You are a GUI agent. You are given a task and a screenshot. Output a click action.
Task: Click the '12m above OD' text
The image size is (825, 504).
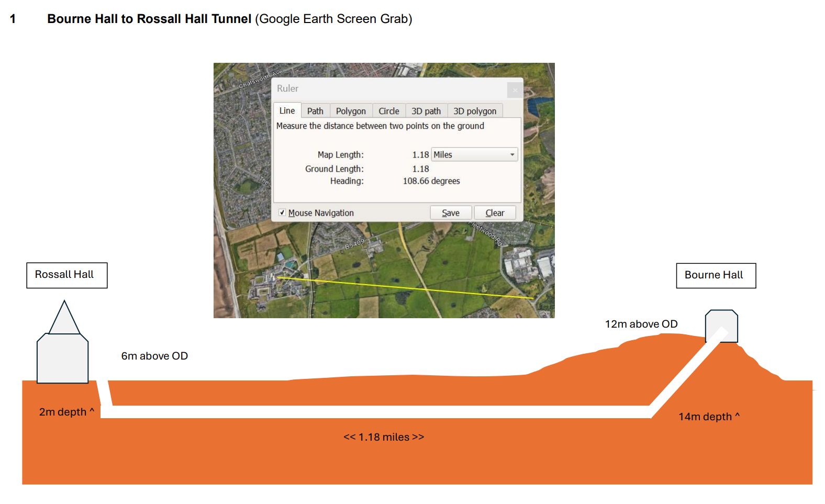pyautogui.click(x=641, y=324)
